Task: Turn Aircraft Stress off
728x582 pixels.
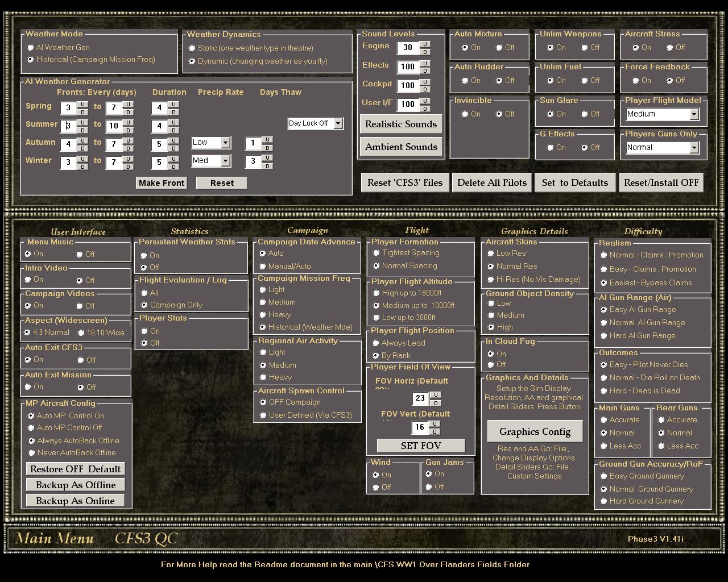Action: [x=669, y=48]
